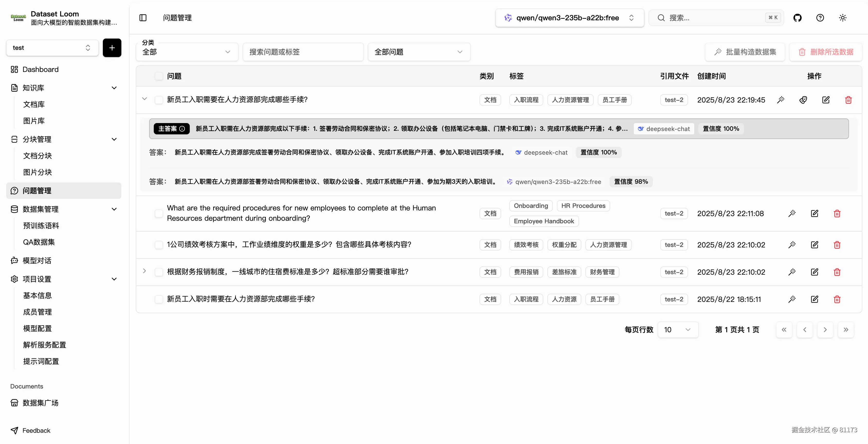Create a new project with plus icon
The image size is (868, 444).
pos(112,48)
